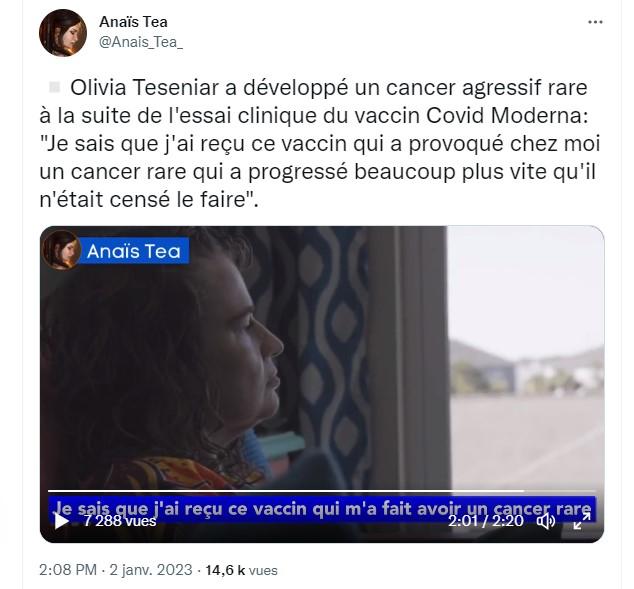The width and height of the screenshot is (634, 589).
Task: Click the Anaïs Tea profile avatar
Action: pyautogui.click(x=63, y=33)
